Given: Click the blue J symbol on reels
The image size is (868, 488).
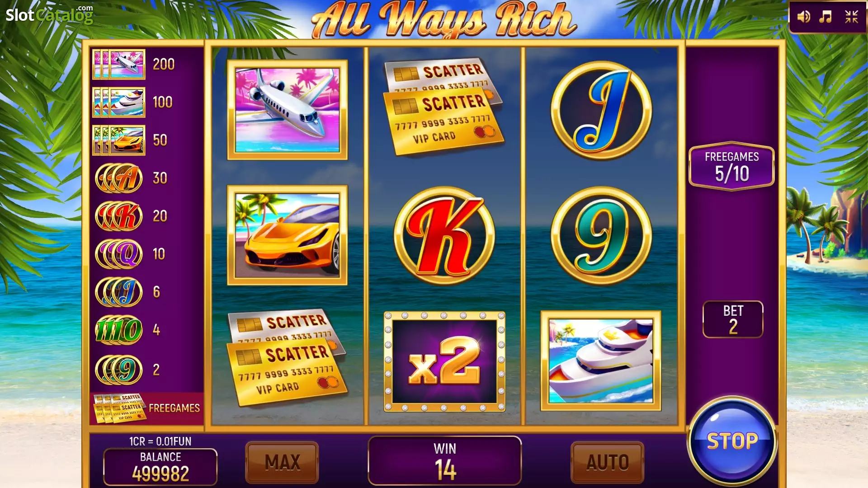Looking at the screenshot, I should (601, 110).
